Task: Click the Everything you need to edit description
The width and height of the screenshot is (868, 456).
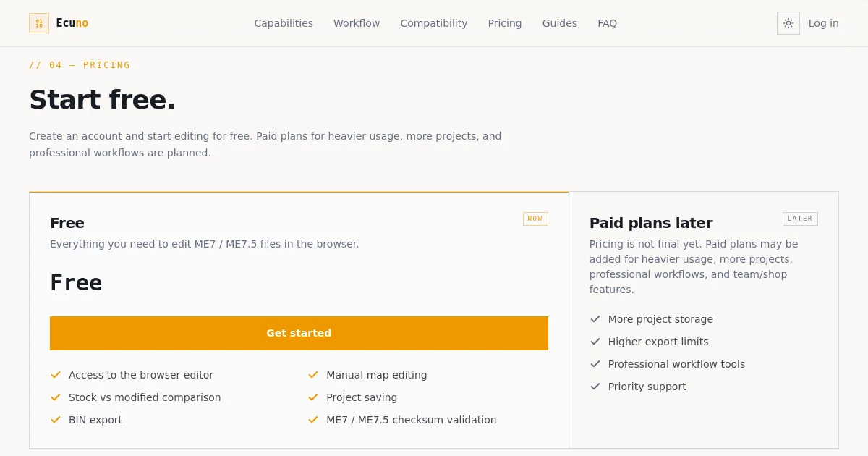Action: click(x=205, y=244)
